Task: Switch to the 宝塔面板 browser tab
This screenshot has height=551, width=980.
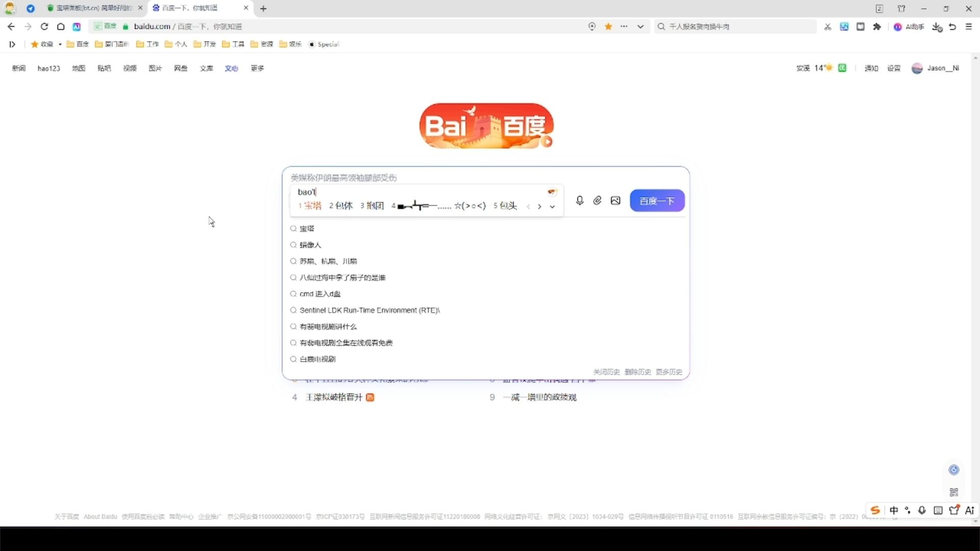Action: (92, 8)
